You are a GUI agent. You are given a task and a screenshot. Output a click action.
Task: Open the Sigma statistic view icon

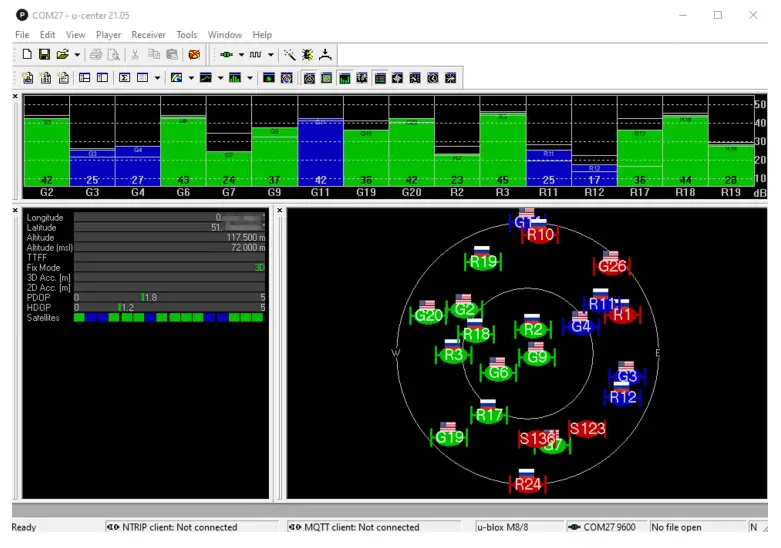coord(125,77)
